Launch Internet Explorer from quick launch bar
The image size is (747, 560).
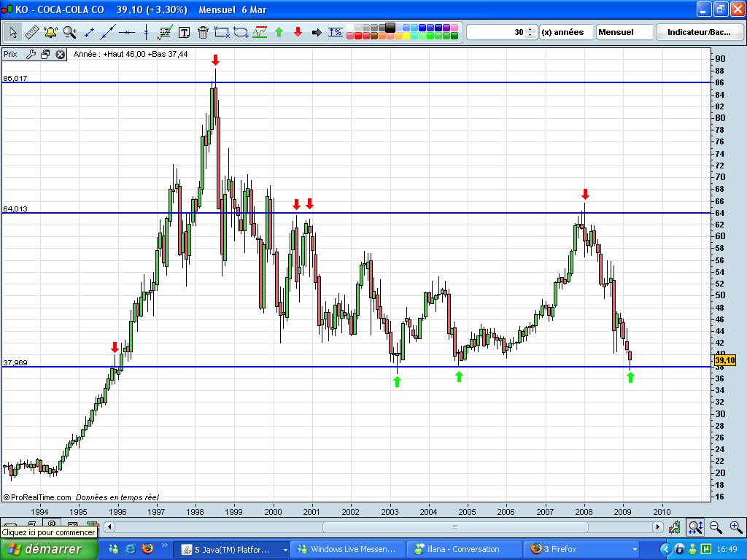[x=130, y=548]
